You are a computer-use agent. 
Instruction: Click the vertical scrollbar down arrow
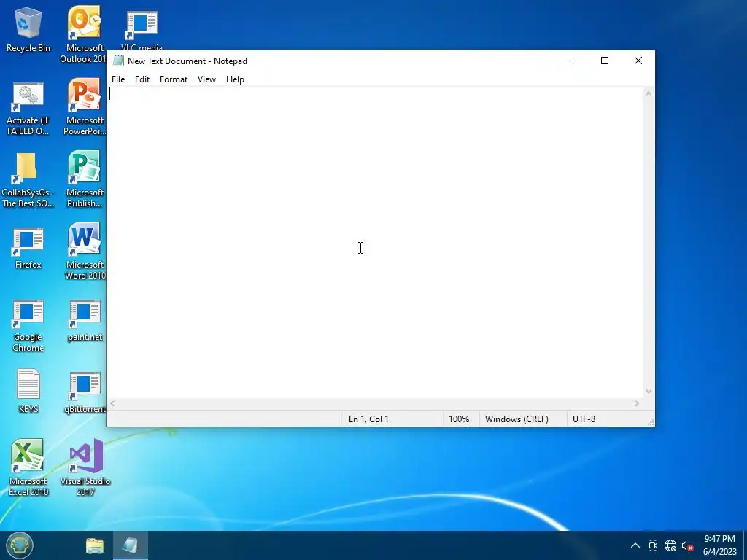point(649,392)
